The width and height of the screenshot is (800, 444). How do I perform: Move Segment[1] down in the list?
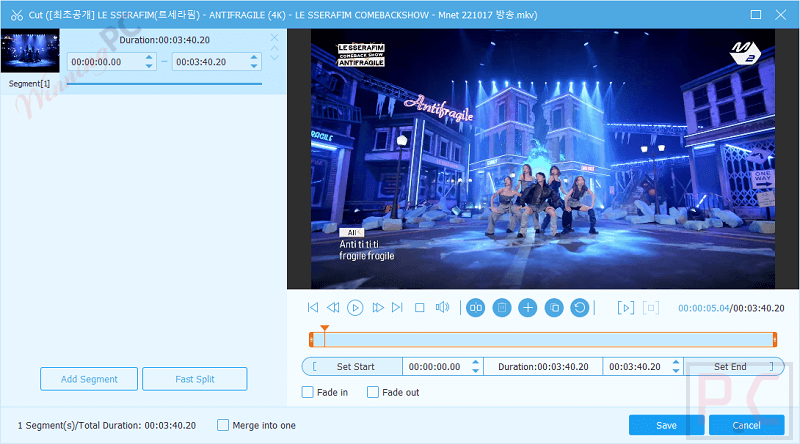point(274,58)
